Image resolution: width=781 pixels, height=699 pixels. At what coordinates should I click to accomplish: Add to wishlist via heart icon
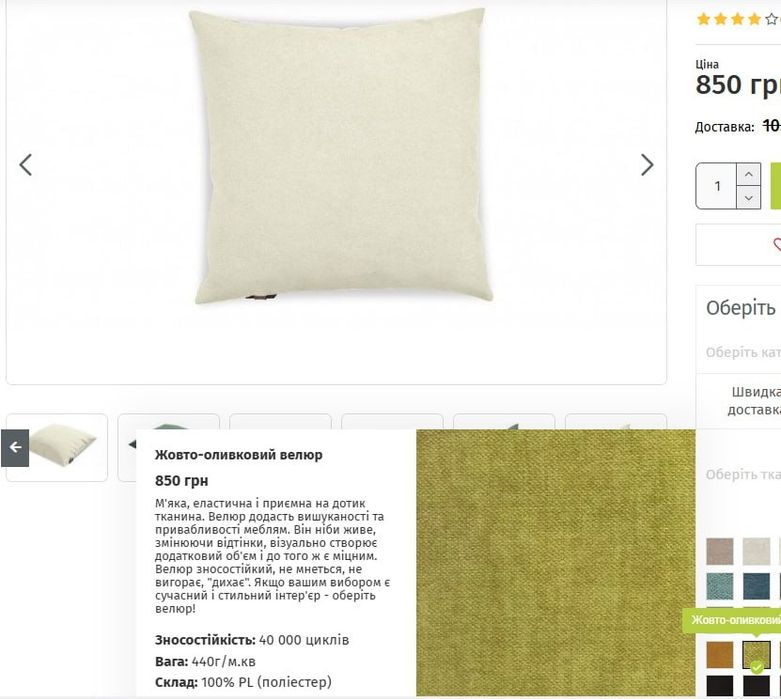[x=777, y=244]
